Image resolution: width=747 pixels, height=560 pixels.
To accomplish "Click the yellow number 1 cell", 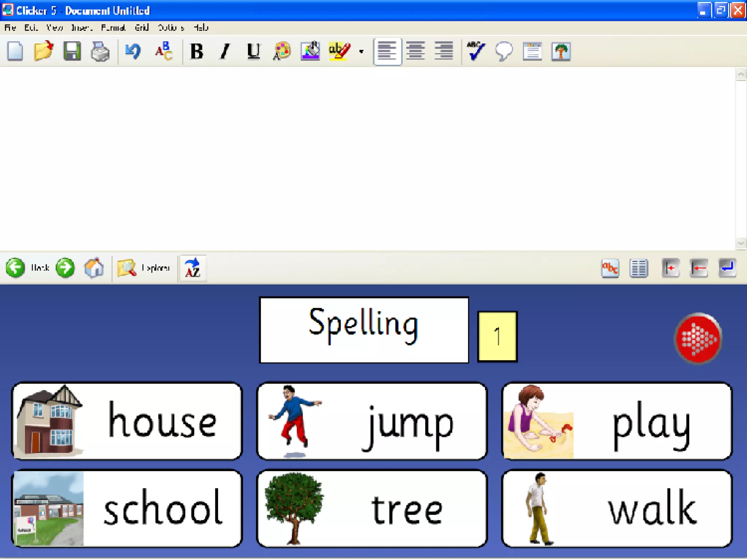I will coord(497,336).
